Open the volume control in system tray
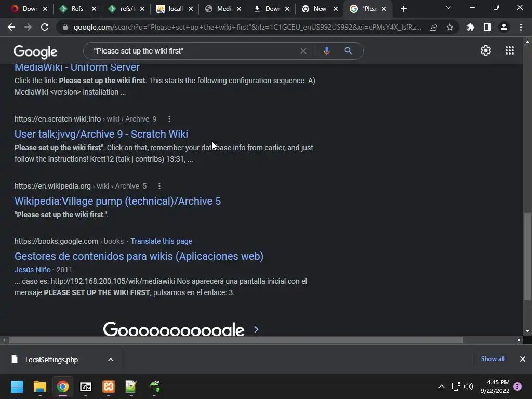This screenshot has width=532, height=399. [469, 387]
